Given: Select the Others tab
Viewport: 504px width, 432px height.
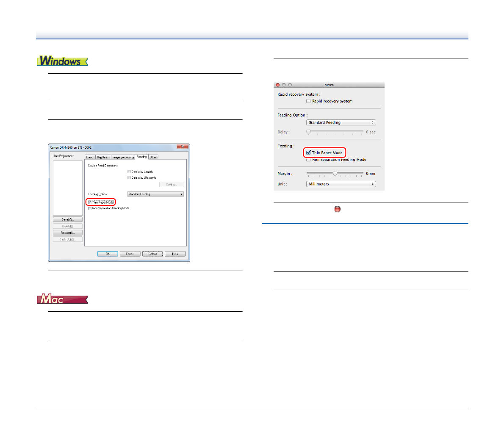Looking at the screenshot, I should point(153,157).
